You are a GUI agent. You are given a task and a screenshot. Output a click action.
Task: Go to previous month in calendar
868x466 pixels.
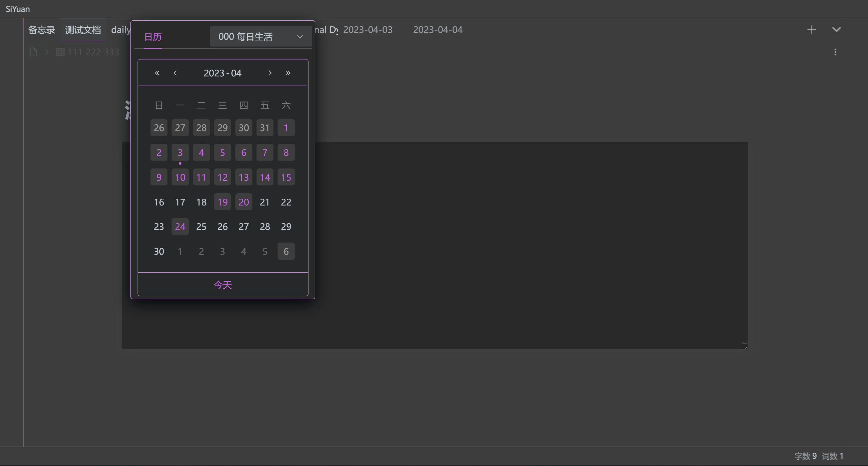[175, 73]
